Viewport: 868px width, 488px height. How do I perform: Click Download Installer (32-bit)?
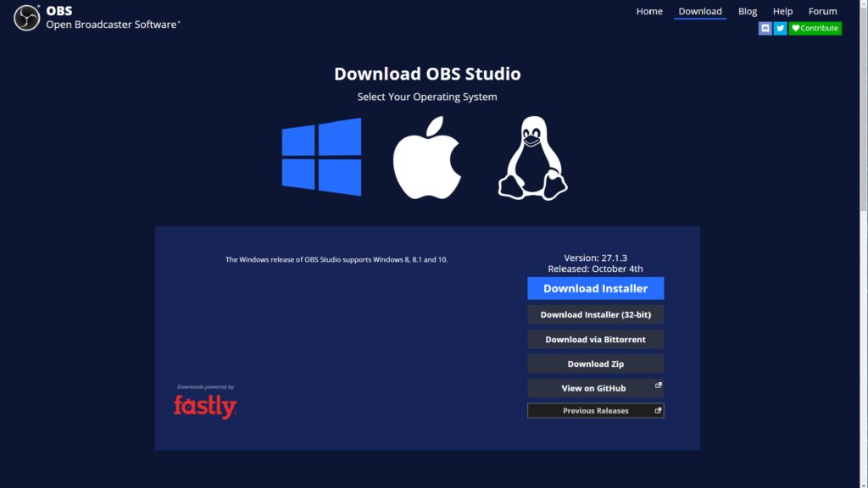pos(596,314)
